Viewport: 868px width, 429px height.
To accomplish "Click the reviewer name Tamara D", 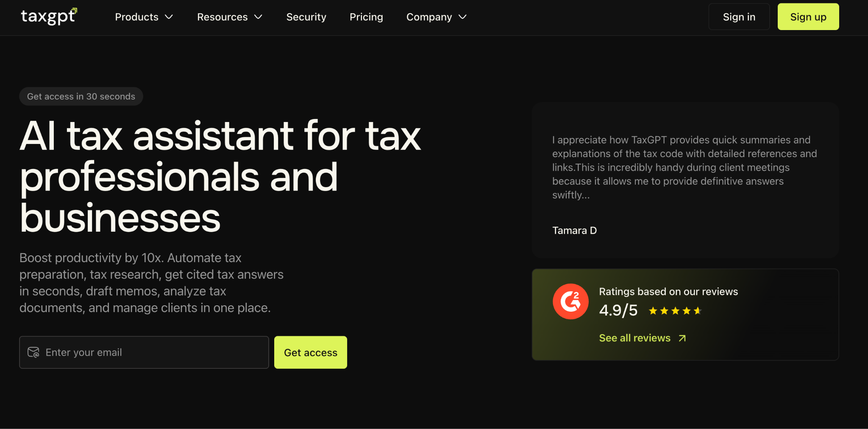I will [574, 230].
